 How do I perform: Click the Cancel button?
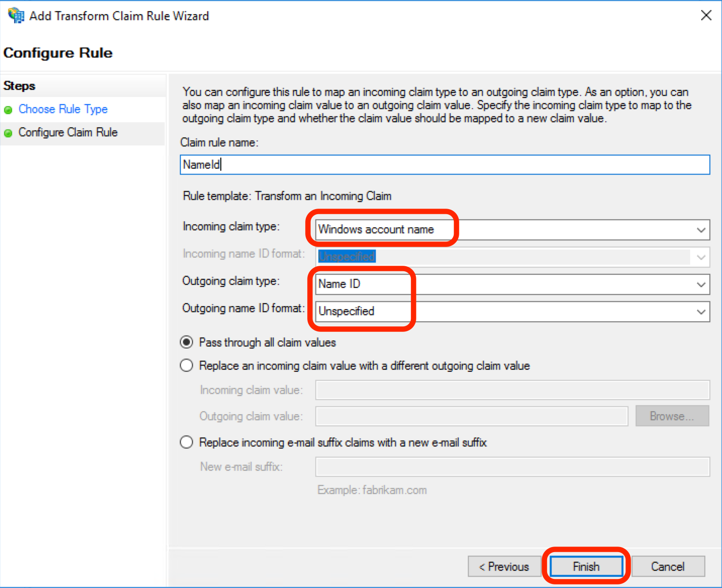(x=668, y=566)
